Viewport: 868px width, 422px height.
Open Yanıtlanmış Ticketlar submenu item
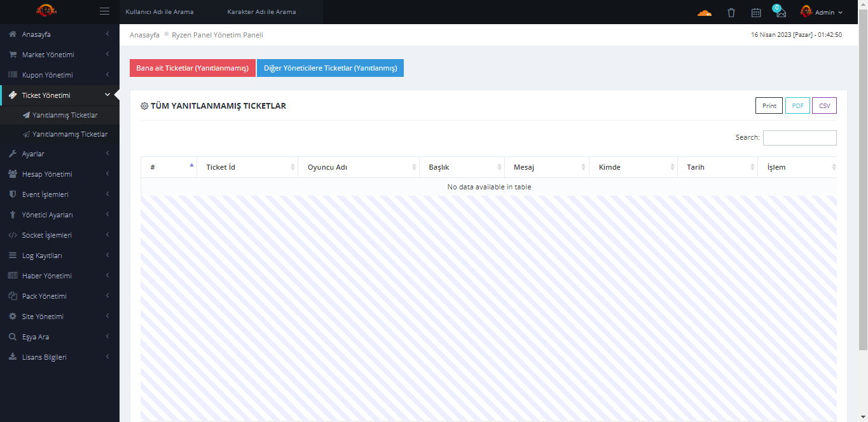point(60,115)
